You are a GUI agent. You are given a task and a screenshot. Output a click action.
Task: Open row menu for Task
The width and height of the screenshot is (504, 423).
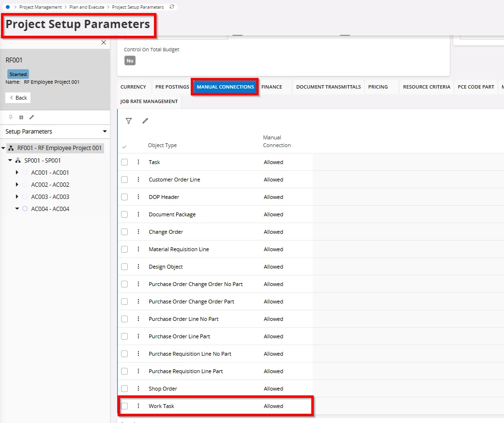[138, 162]
